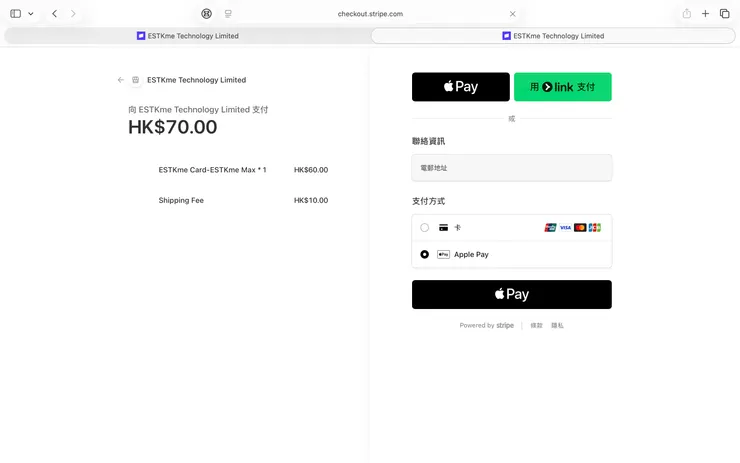This screenshot has height=463, width=740.
Task: Pay using the green Link button
Action: pos(562,87)
